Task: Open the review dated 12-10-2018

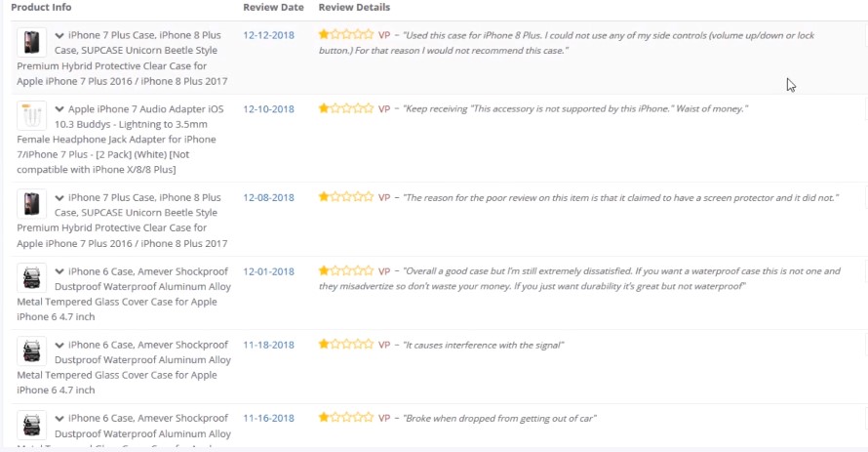Action: (x=268, y=109)
